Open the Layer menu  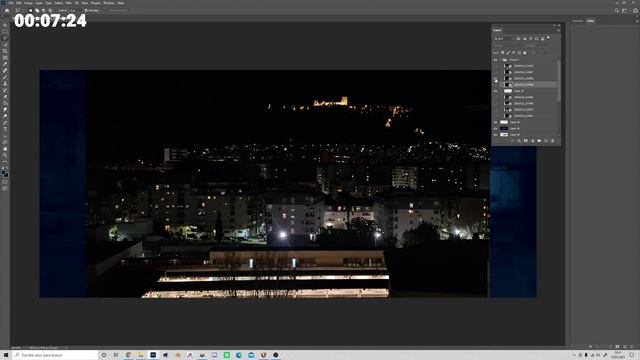[x=38, y=3]
